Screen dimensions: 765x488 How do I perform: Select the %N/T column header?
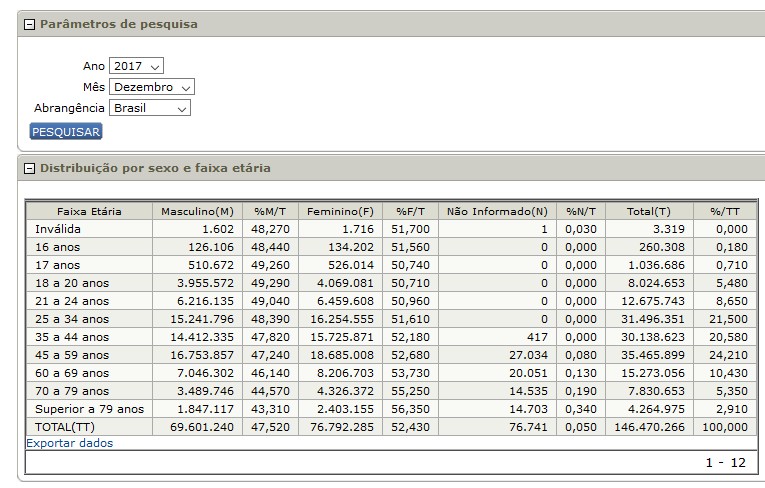(580, 211)
